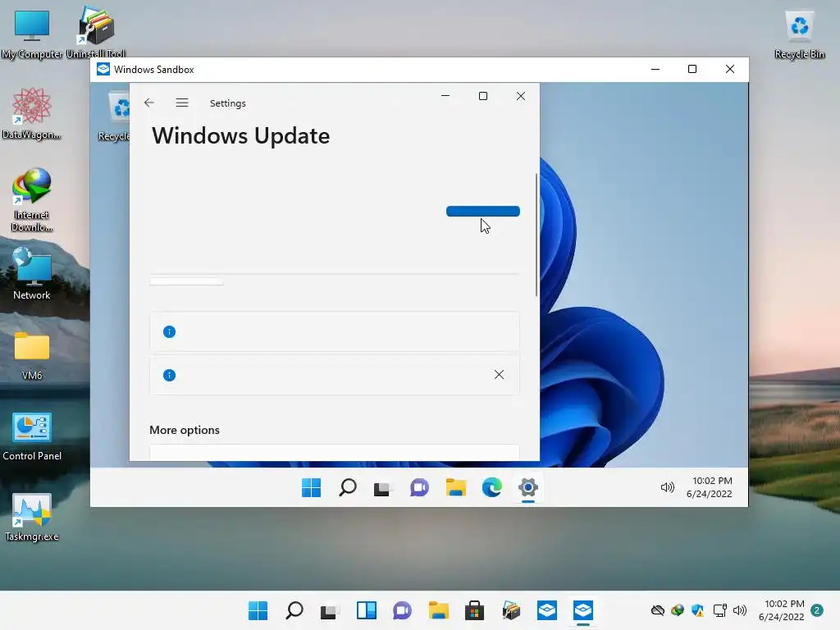Open the host Start menu
840x630 pixels.
258,610
